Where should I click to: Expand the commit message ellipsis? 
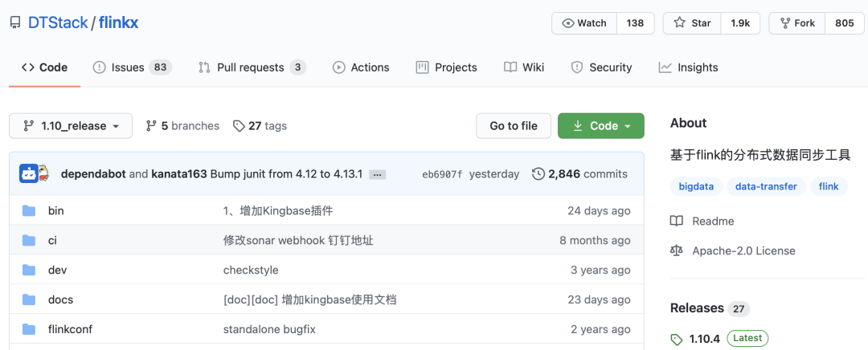(378, 174)
